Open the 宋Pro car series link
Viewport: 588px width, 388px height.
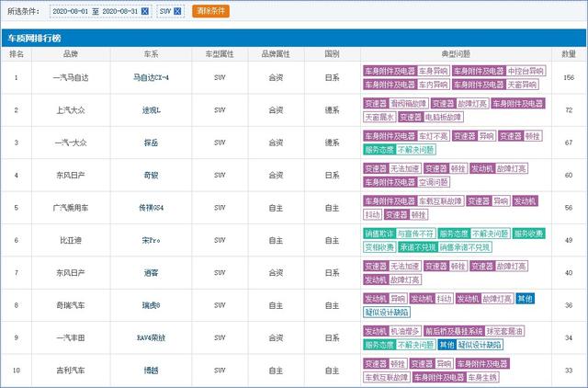(x=151, y=240)
